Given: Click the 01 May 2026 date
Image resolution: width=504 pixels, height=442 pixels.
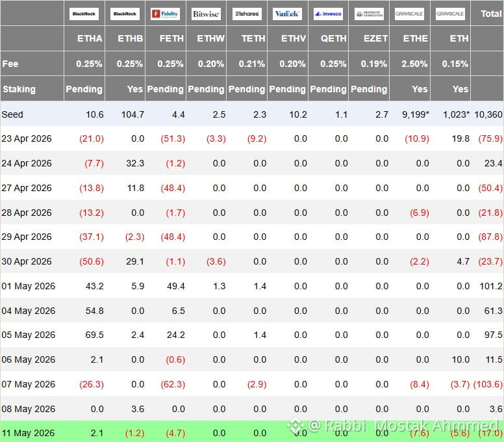Looking at the screenshot, I should pyautogui.click(x=29, y=286).
